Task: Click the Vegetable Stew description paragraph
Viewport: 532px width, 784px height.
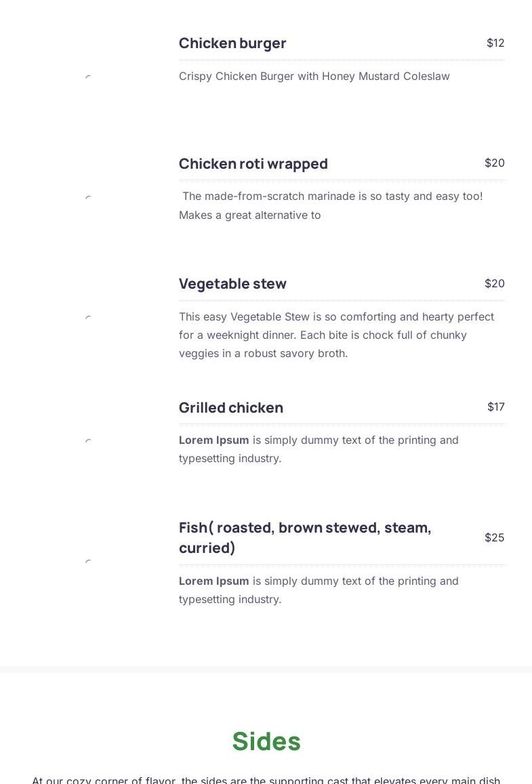Action: click(337, 335)
